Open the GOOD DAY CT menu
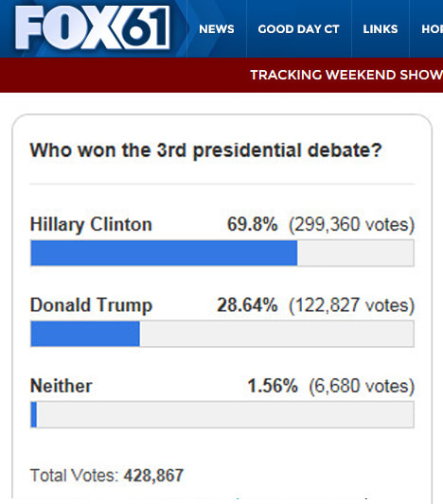443x504 pixels. click(x=298, y=29)
